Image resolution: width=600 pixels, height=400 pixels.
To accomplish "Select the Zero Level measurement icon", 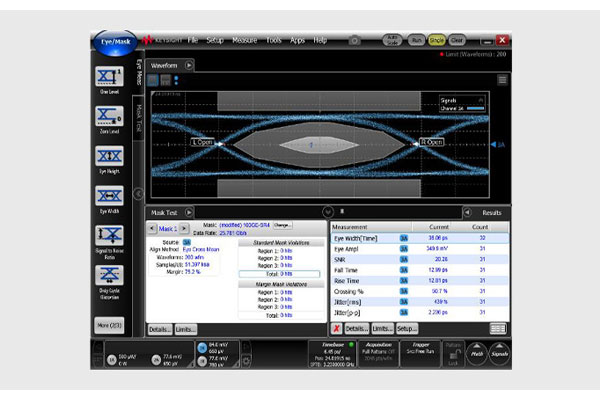I will (109, 116).
